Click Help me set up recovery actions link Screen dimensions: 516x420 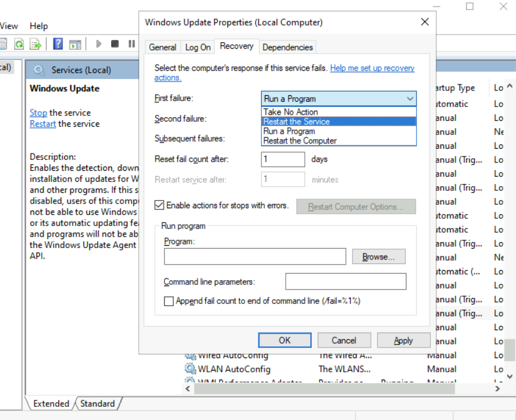(x=372, y=68)
